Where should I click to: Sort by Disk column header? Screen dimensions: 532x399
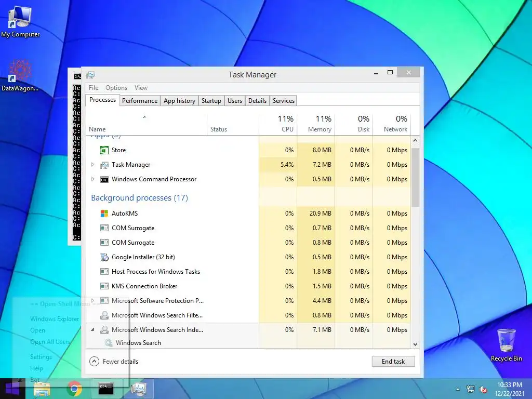click(x=354, y=125)
